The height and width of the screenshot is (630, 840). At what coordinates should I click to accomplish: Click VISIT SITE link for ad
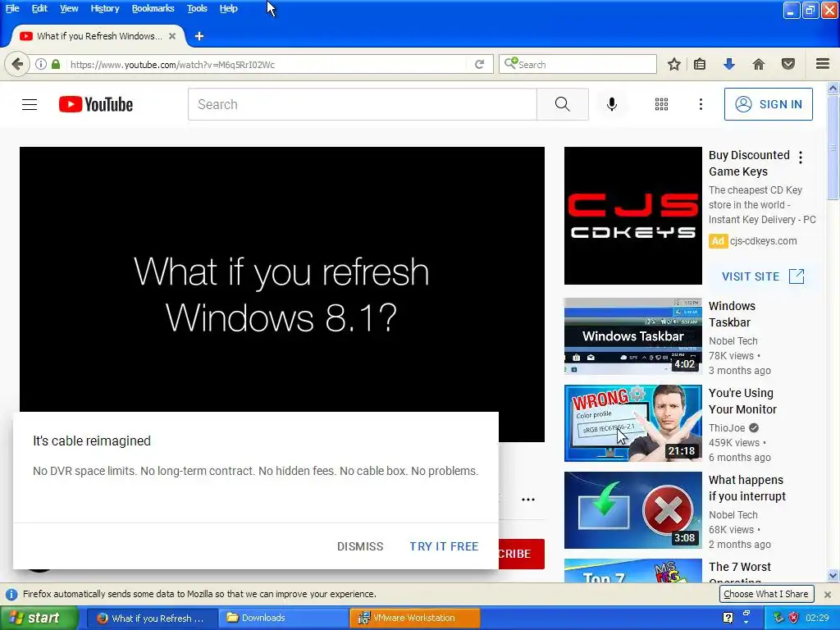(x=763, y=276)
